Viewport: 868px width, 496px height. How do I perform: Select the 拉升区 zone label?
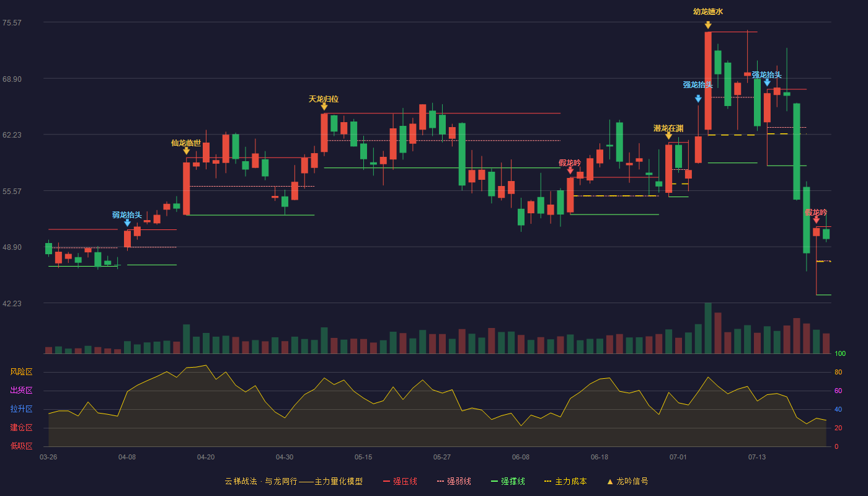tap(21, 409)
